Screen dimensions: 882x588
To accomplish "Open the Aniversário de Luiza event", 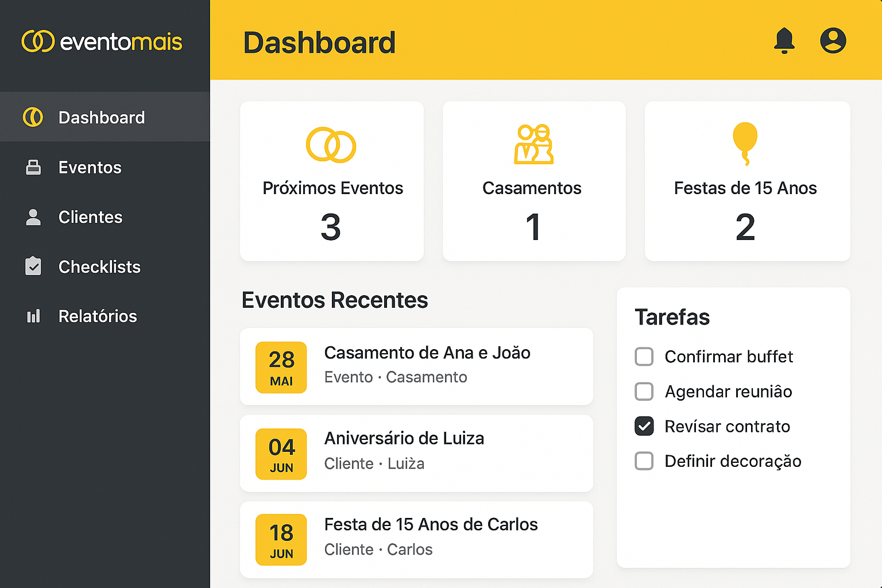I will 404,439.
